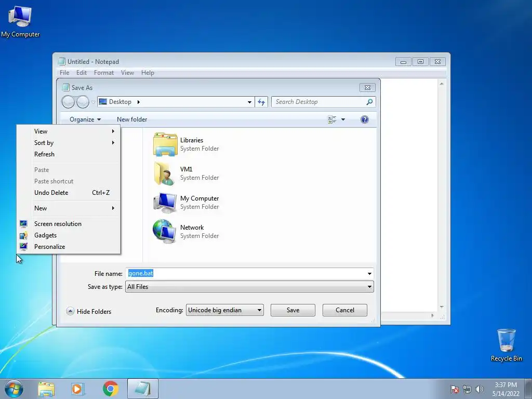Click the Windows Start orb
Screen dimensions: 532x399
coord(14,389)
